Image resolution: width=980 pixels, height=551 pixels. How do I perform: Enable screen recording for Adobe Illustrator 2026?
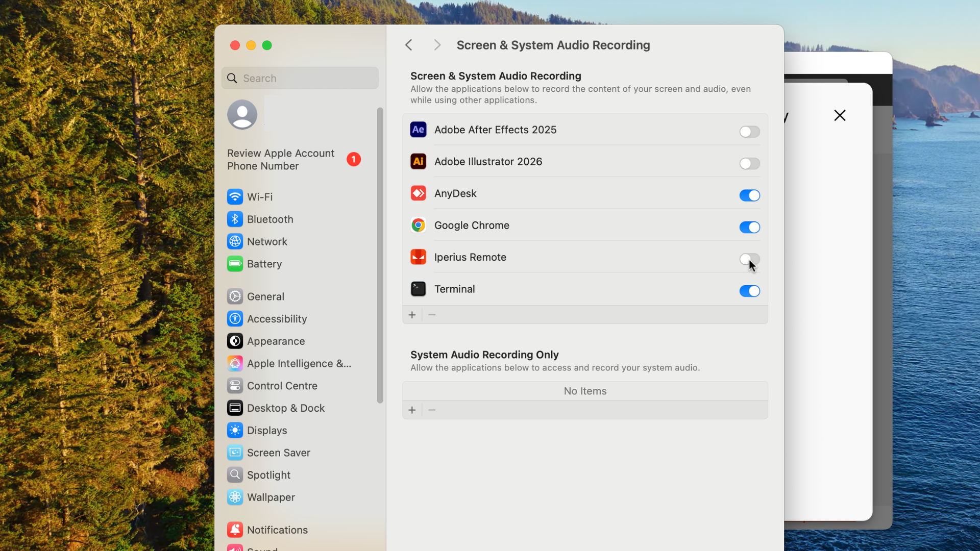tap(749, 163)
